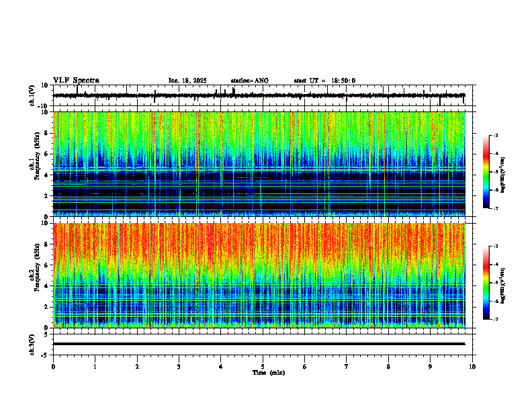Click inside the ch.2 spectrogram panel
The height and width of the screenshot is (411, 532).
[x=259, y=275]
